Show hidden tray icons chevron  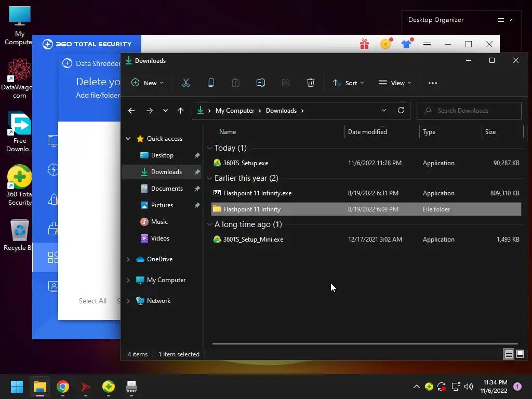pyautogui.click(x=416, y=387)
